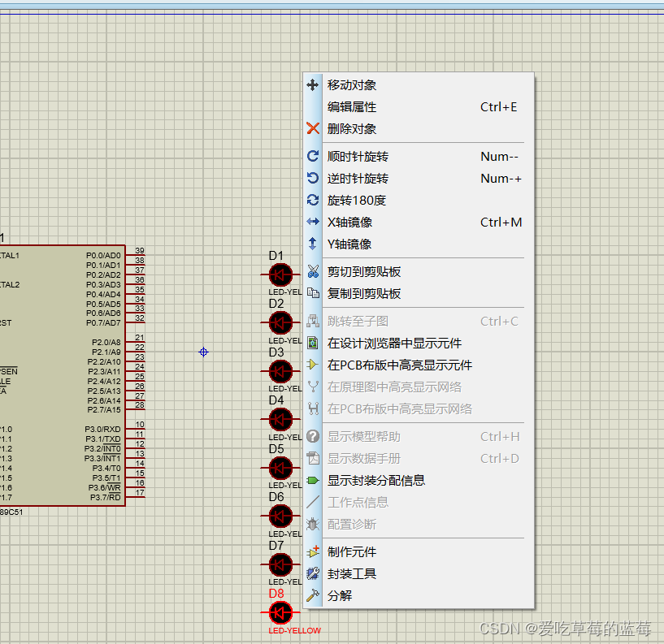The width and height of the screenshot is (664, 644).
Task: Click the counterclockwise rotation icon
Action: tap(313, 178)
